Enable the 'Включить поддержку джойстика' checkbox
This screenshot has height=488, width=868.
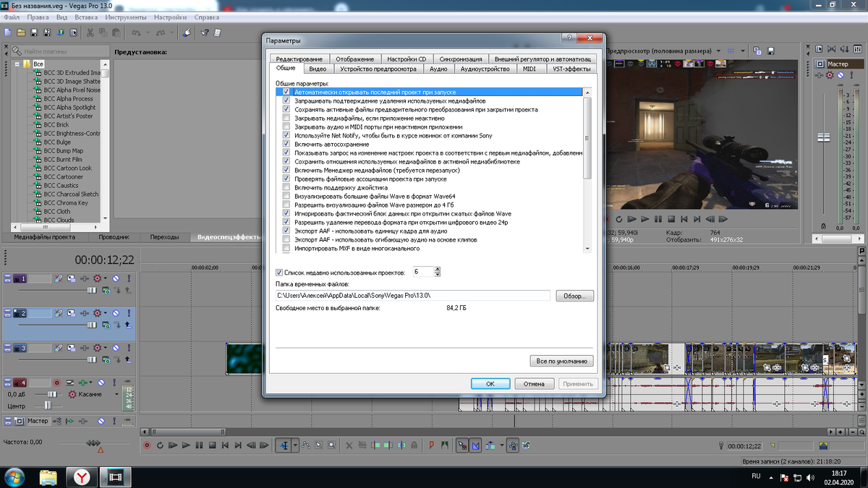(x=286, y=188)
